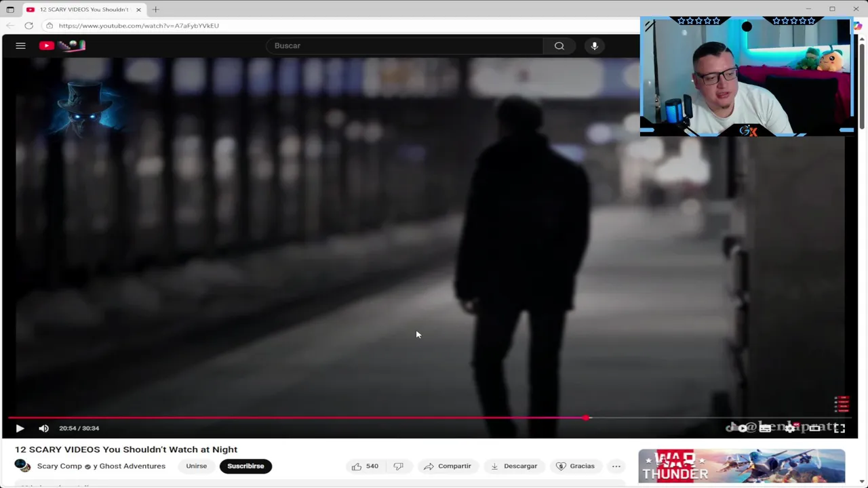Close the 12 SCARY VIDEOS tab

point(138,9)
